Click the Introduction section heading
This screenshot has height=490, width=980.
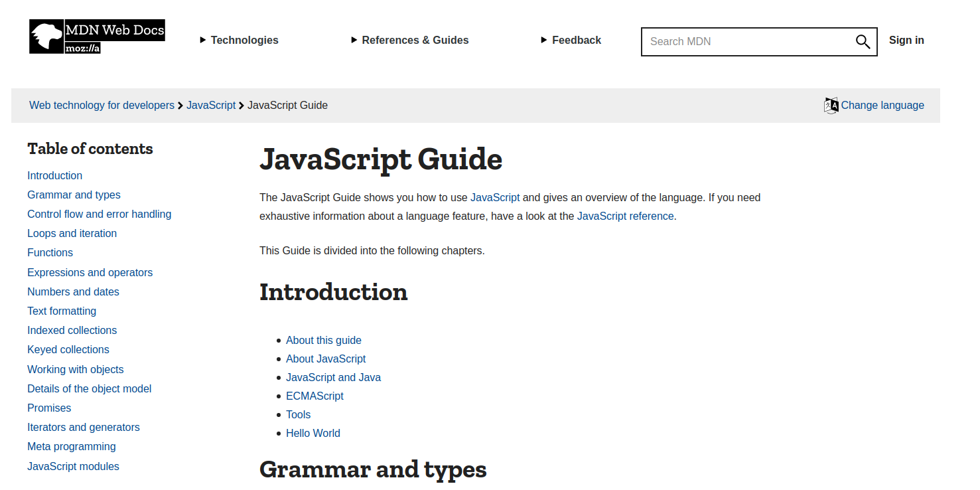[333, 292]
